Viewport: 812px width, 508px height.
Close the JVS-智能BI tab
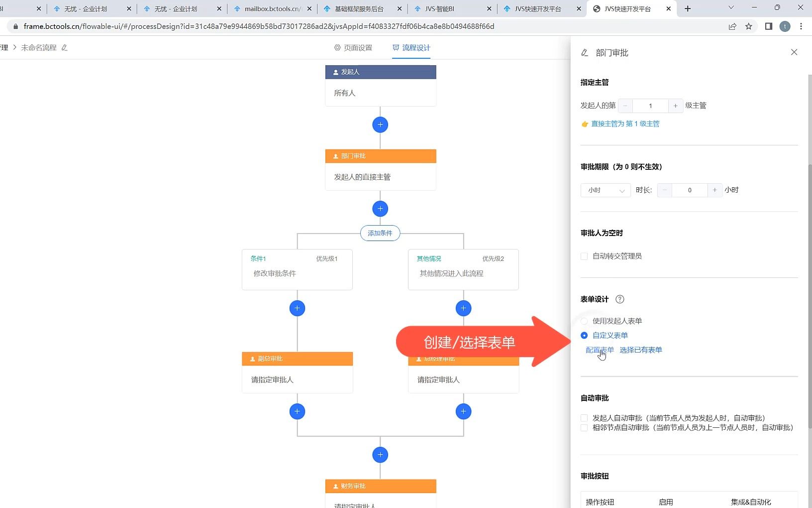(489, 9)
